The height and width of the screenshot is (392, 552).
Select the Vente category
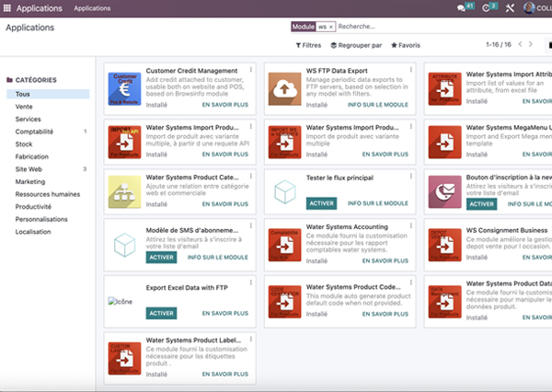tap(48, 107)
